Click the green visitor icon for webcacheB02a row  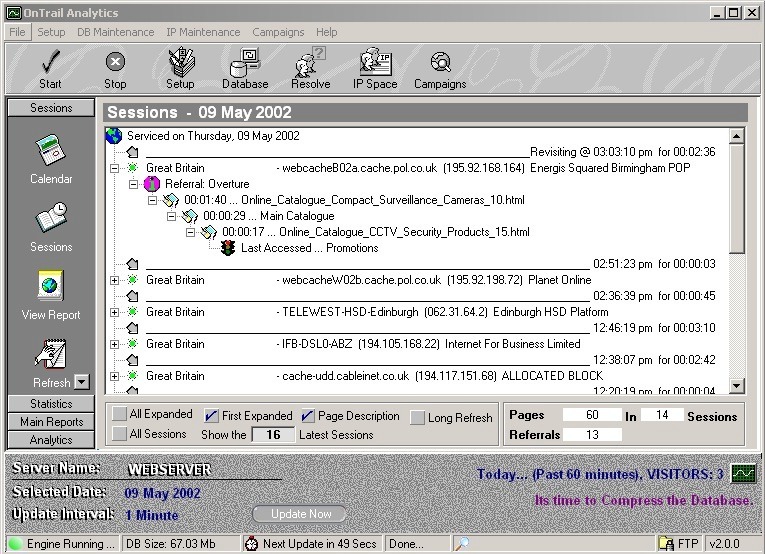pyautogui.click(x=133, y=168)
